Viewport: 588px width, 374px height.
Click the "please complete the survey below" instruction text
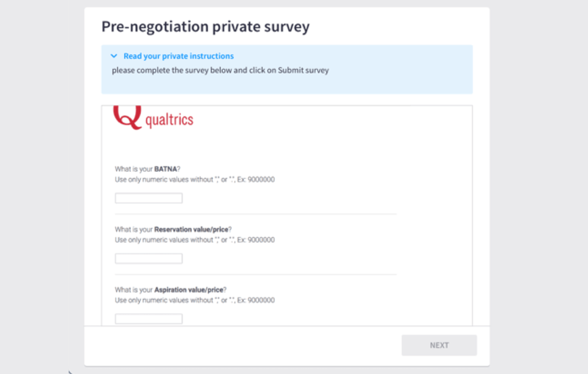[x=220, y=70]
